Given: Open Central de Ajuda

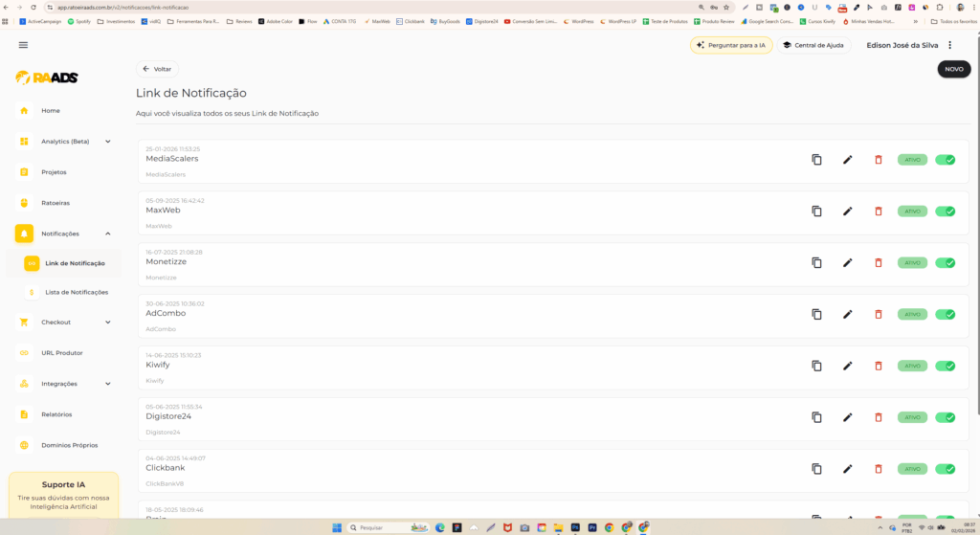Looking at the screenshot, I should tap(813, 45).
